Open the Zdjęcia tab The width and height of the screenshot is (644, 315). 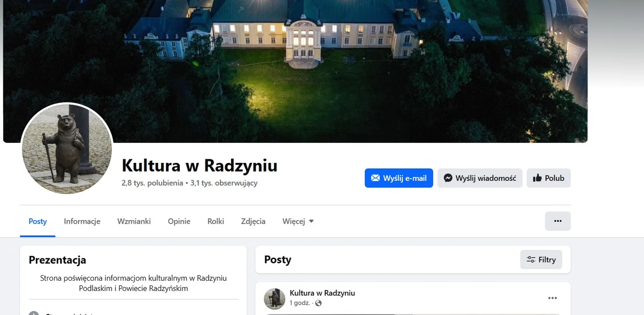pyautogui.click(x=253, y=221)
